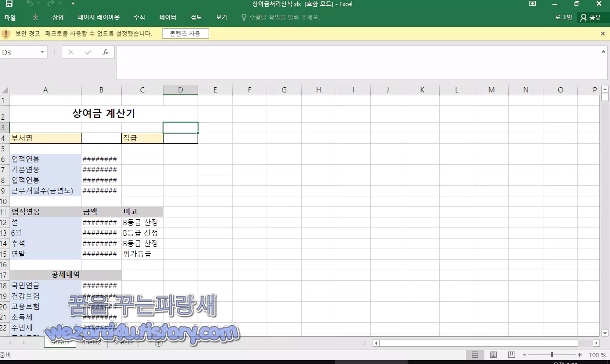
Task: Click the Insert Function fx icon
Action: (x=106, y=53)
